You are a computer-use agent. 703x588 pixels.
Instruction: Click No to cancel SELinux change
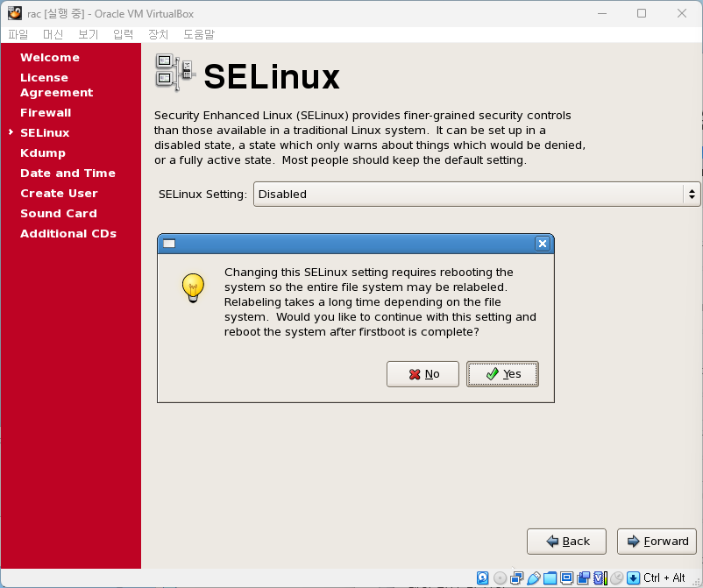coord(423,374)
